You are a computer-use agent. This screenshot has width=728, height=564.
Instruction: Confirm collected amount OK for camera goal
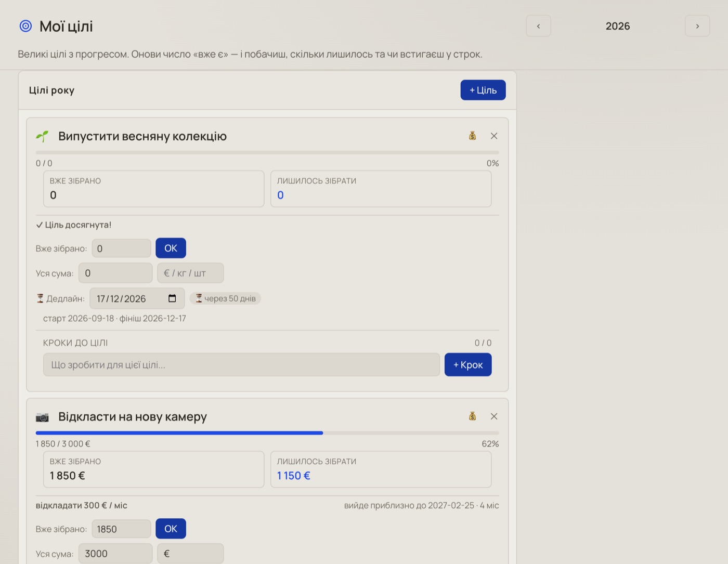tap(171, 529)
